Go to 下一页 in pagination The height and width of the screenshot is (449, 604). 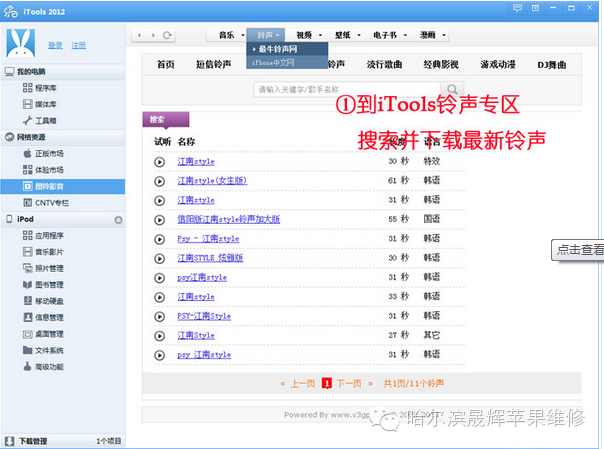pyautogui.click(x=349, y=384)
